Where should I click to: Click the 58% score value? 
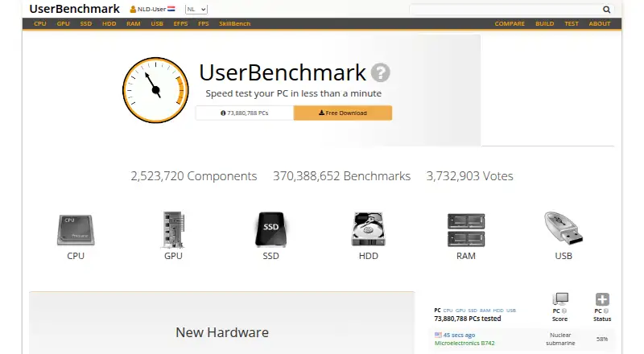tap(602, 340)
